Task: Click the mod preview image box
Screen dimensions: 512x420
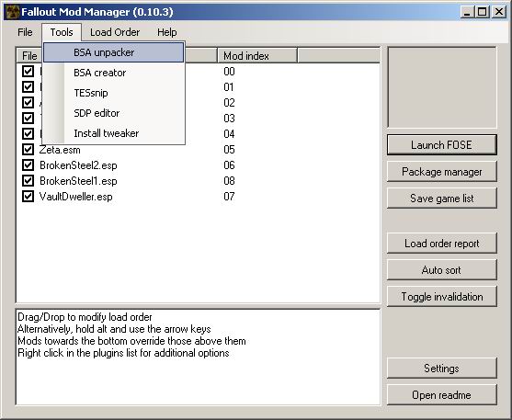Action: coord(442,87)
